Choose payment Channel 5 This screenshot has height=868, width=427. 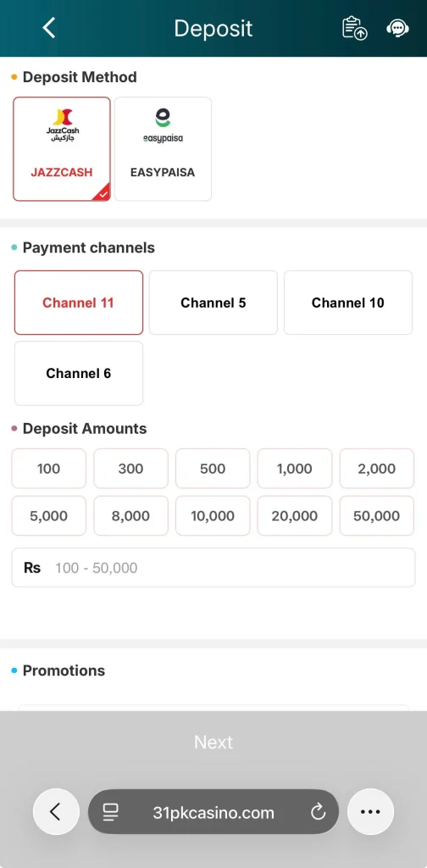[213, 303]
